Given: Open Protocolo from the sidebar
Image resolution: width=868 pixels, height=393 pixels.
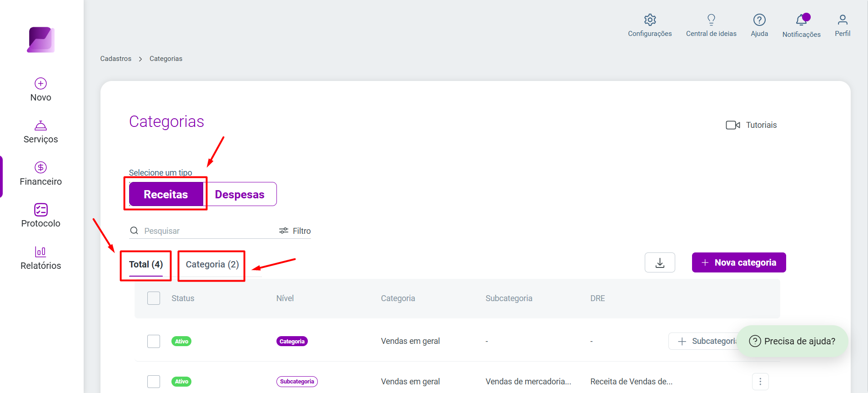Looking at the screenshot, I should coord(40,216).
